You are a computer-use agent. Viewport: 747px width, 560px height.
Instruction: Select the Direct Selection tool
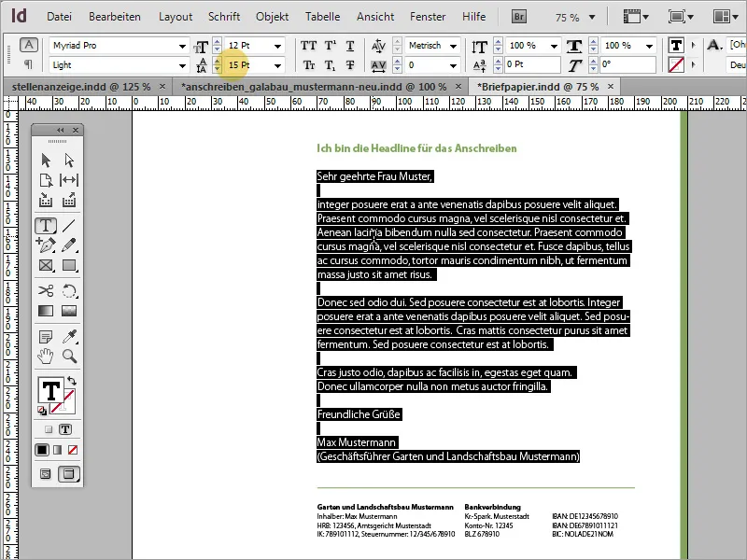click(69, 160)
